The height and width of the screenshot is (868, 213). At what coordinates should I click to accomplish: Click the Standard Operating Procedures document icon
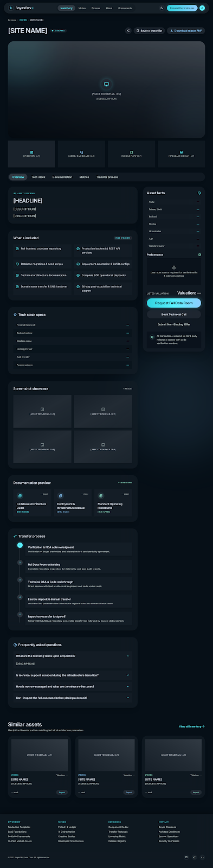click(101, 496)
